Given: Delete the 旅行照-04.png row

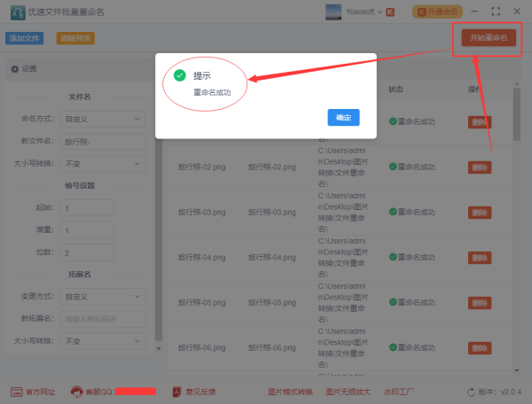Looking at the screenshot, I should 480,258.
